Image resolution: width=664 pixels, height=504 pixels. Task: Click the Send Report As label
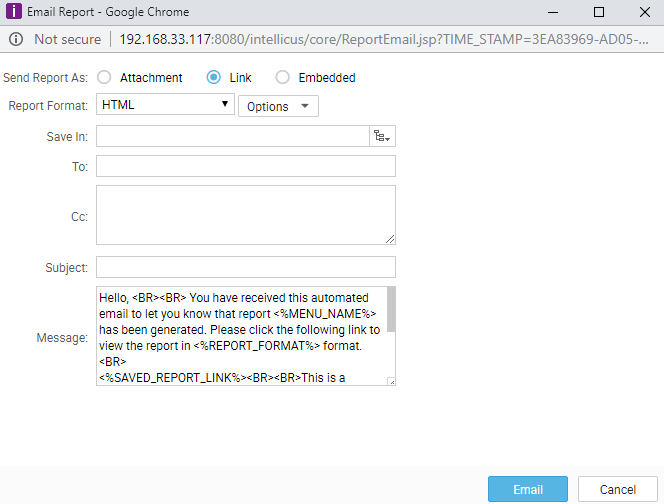(x=45, y=78)
